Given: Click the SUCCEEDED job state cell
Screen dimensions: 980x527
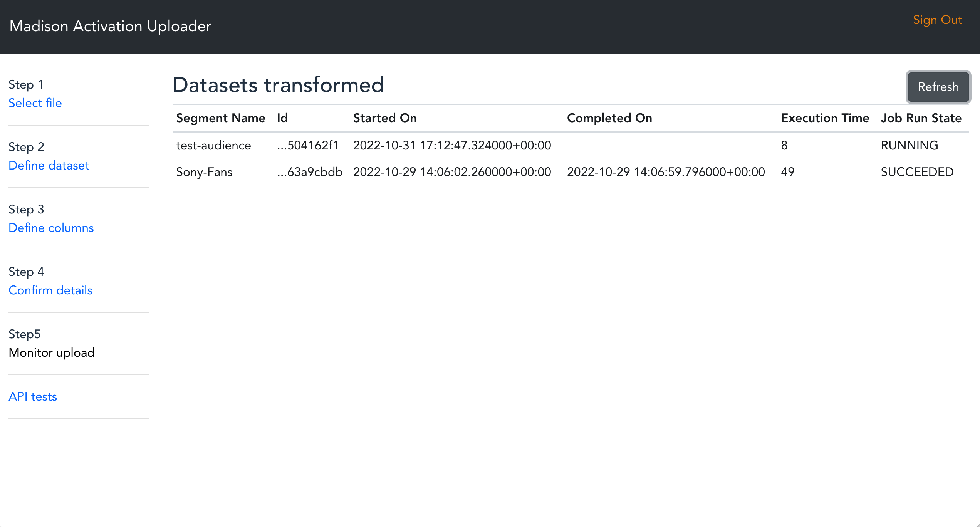Looking at the screenshot, I should (x=917, y=172).
